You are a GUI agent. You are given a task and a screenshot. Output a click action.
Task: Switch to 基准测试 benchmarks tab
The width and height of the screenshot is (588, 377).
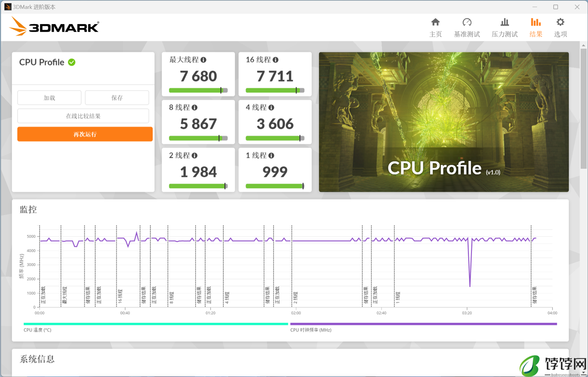point(467,28)
